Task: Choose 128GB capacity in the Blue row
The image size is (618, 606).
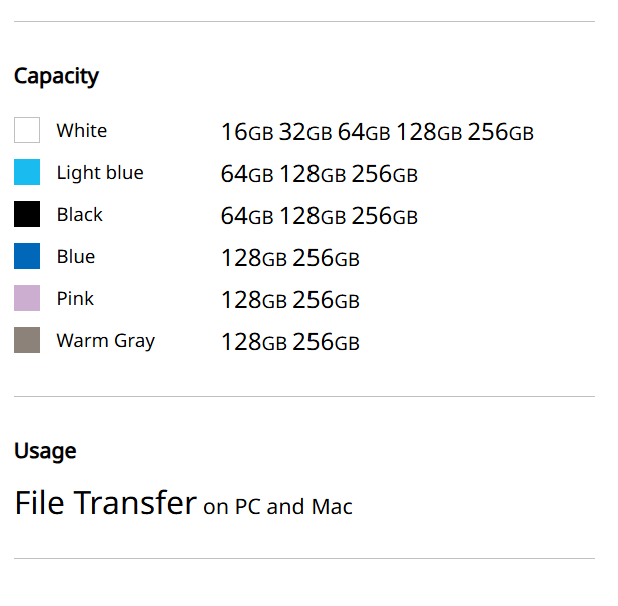Action: [254, 258]
